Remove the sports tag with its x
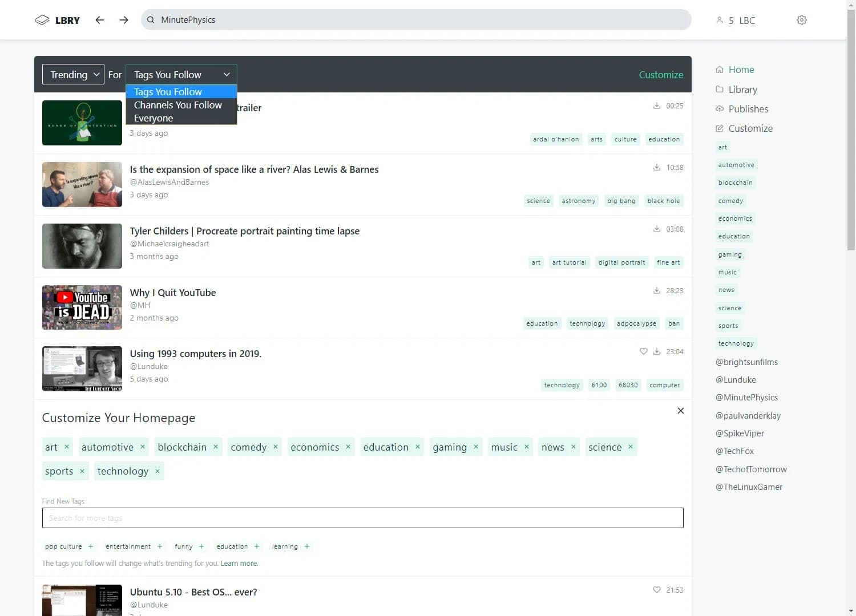Screen dimensions: 856x616 click(82, 471)
